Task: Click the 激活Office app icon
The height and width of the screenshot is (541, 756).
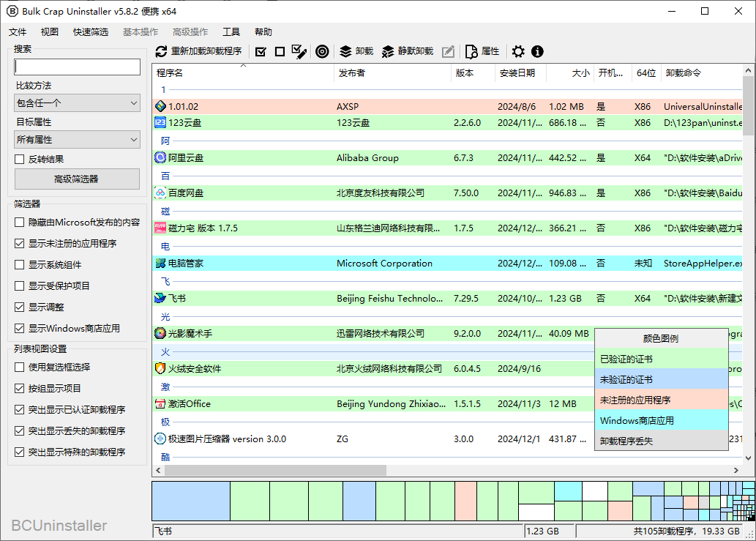Action: point(160,403)
